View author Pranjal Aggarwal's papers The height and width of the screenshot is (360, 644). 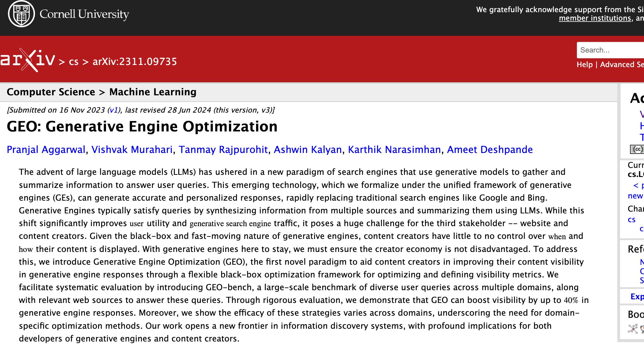pyautogui.click(x=46, y=150)
